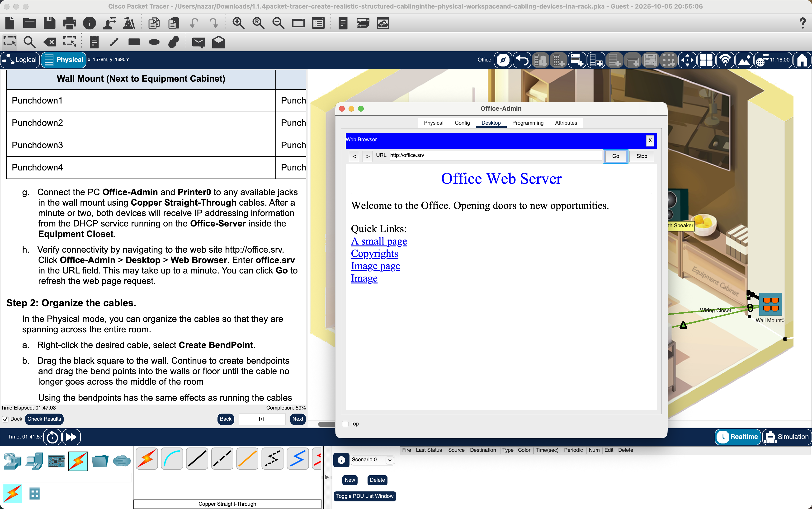Screen dimensions: 812x509
Task: Click the Paste clipboard icon
Action: [x=174, y=23]
